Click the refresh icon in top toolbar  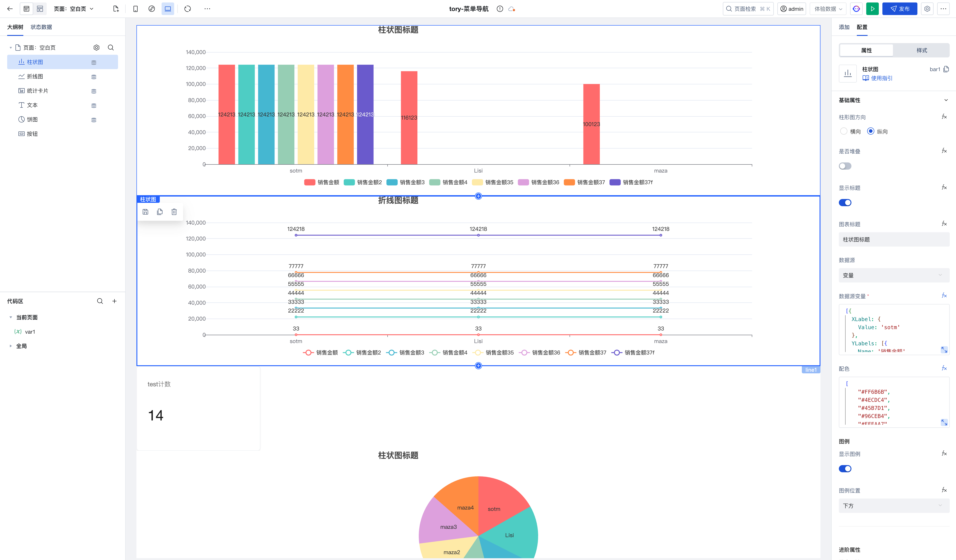188,9
